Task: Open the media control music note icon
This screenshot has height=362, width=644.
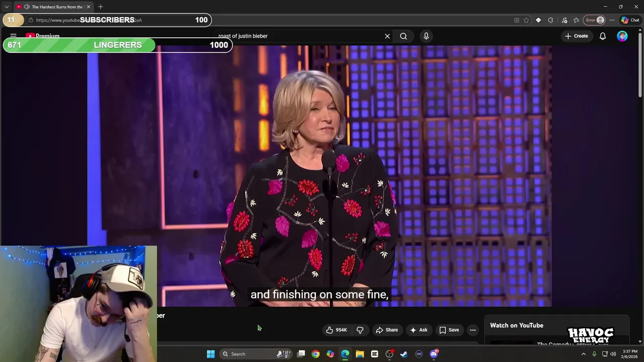Action: tap(565, 20)
